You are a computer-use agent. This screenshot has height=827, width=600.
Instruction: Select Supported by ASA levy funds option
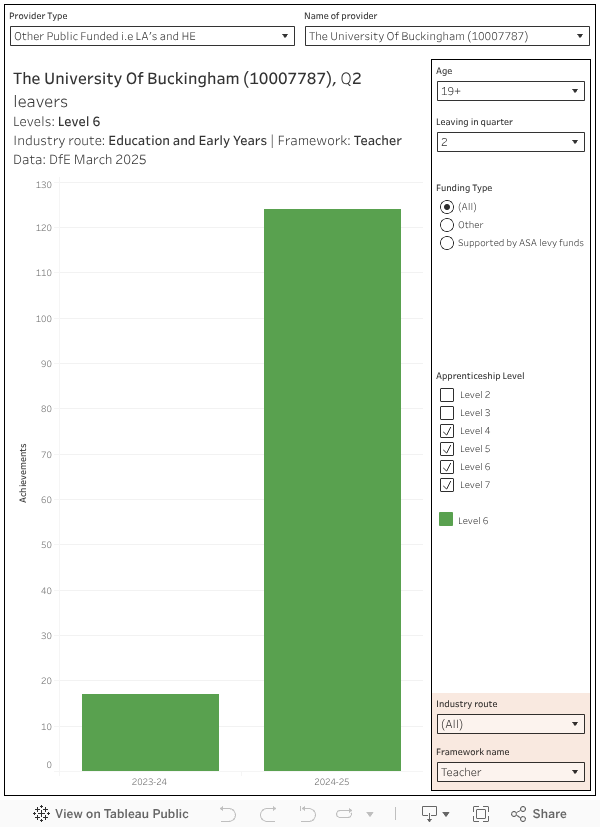click(x=447, y=243)
